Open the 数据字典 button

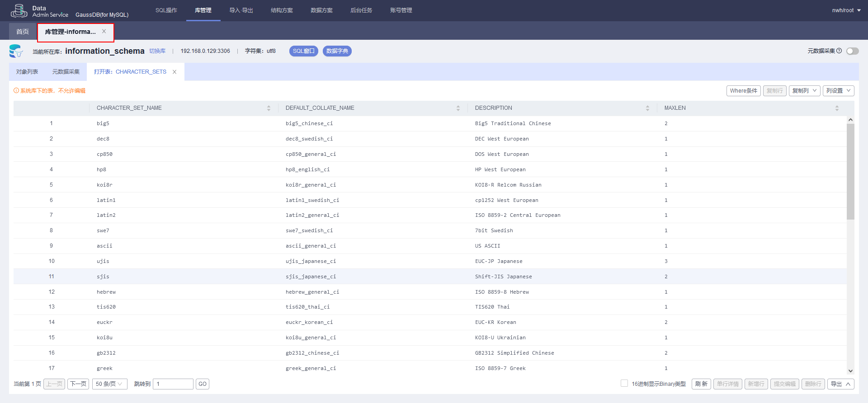click(337, 51)
